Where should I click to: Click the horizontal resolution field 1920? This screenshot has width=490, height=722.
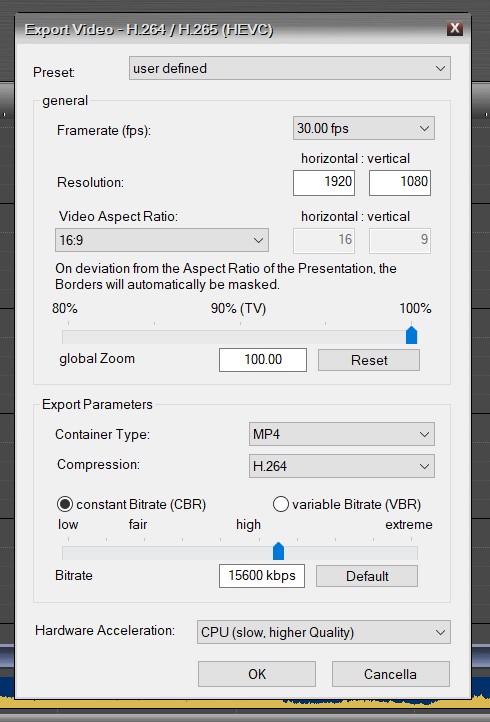pos(324,182)
